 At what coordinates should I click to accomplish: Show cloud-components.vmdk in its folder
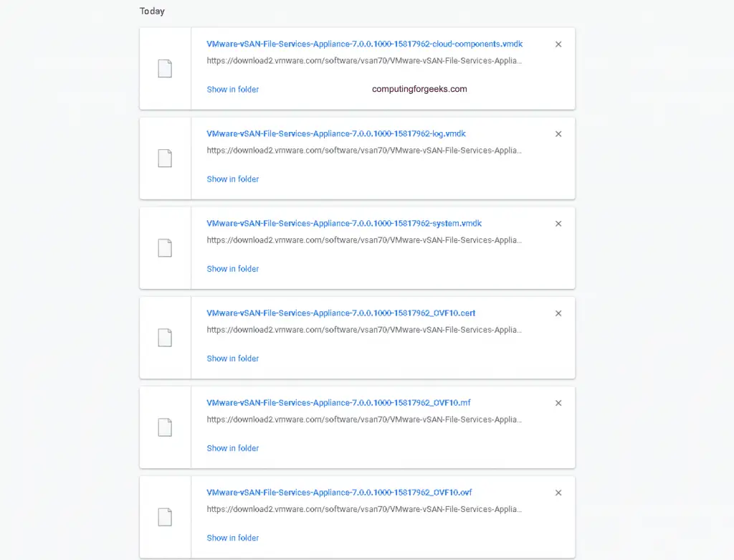(233, 90)
